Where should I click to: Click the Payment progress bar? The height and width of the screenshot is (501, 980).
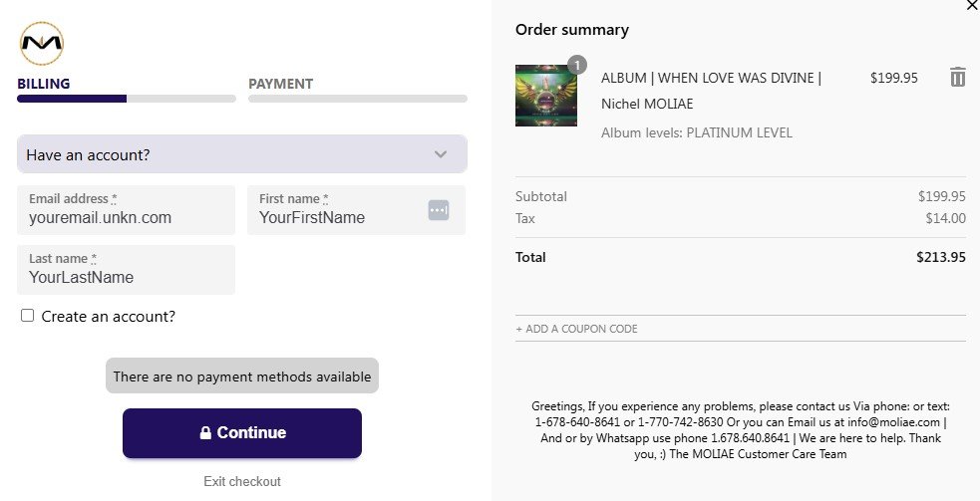[357, 99]
